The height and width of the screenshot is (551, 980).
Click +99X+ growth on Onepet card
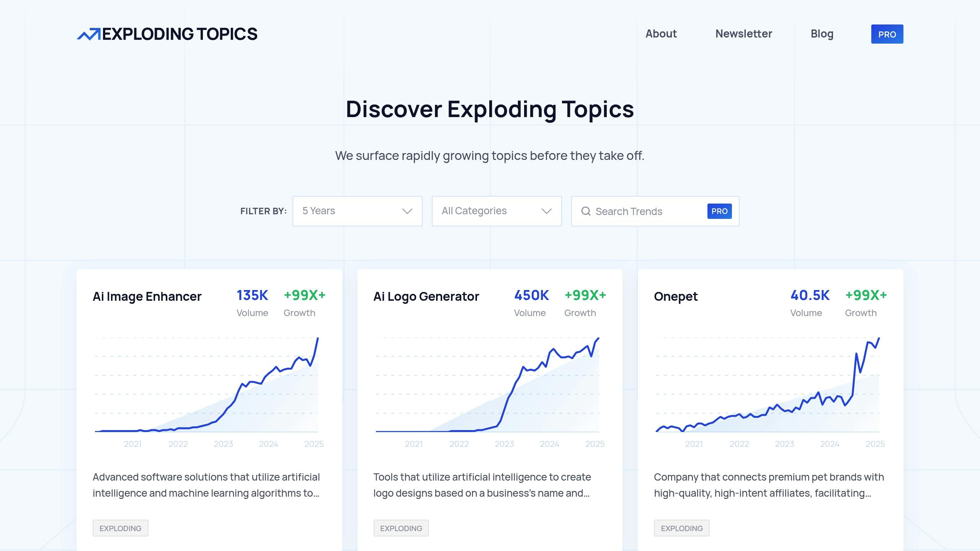click(866, 295)
